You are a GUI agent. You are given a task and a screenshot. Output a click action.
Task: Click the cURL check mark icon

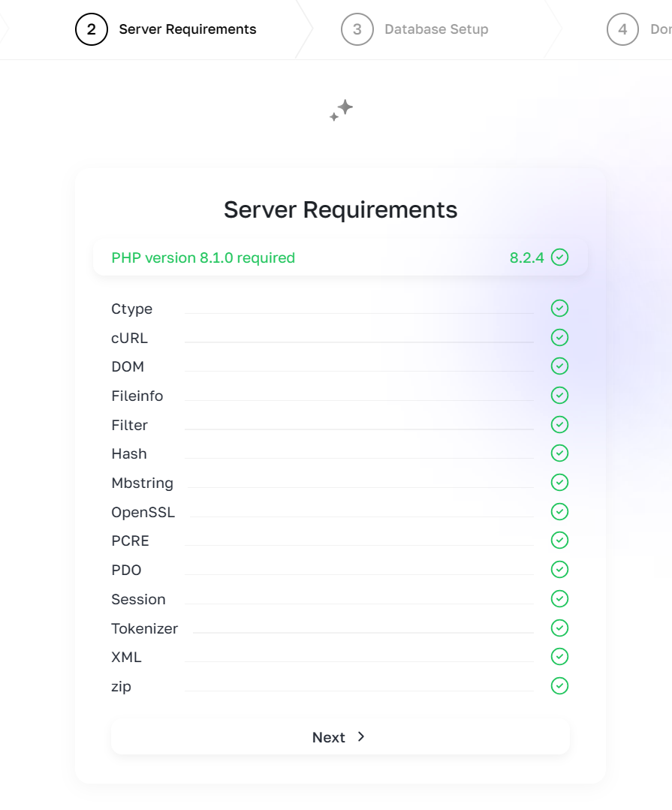559,337
